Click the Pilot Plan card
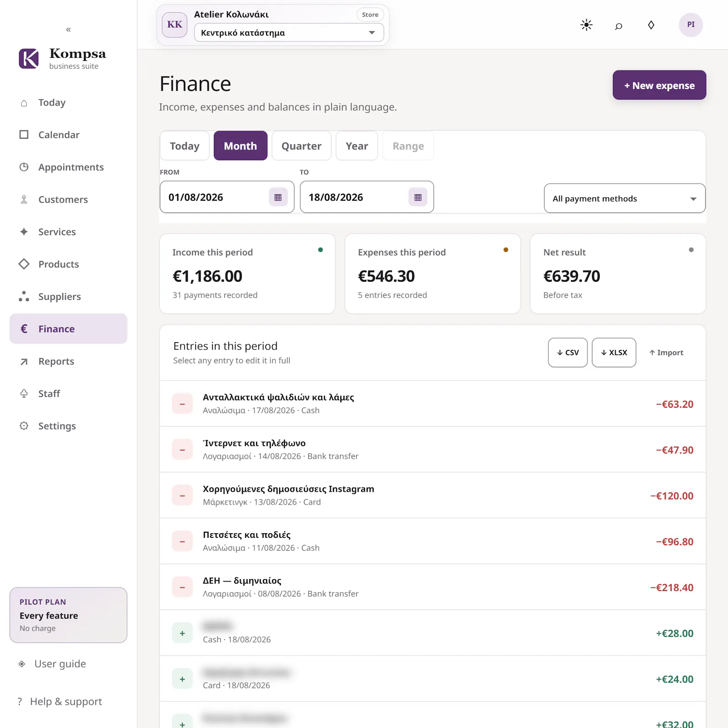728x728 pixels. [x=68, y=615]
